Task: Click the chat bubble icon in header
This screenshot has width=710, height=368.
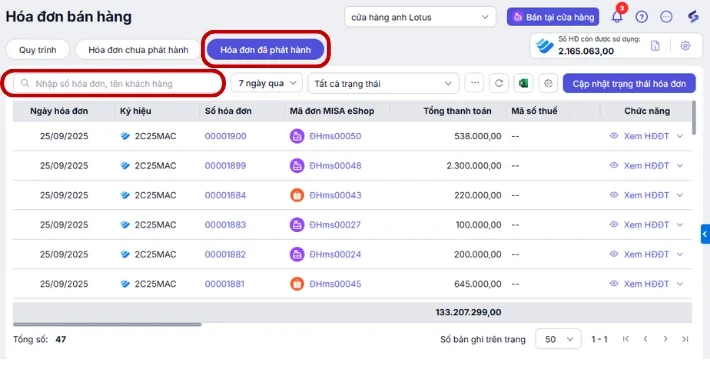Action: point(666,17)
